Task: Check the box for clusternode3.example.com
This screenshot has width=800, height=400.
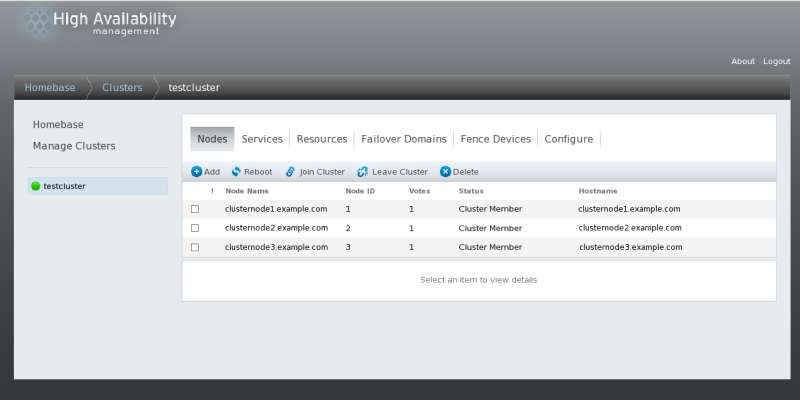Action: [195, 247]
